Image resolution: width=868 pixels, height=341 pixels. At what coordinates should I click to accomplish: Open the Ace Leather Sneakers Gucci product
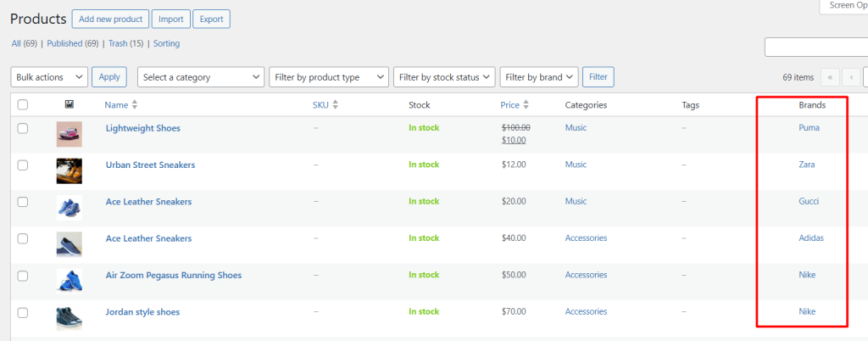pyautogui.click(x=148, y=202)
